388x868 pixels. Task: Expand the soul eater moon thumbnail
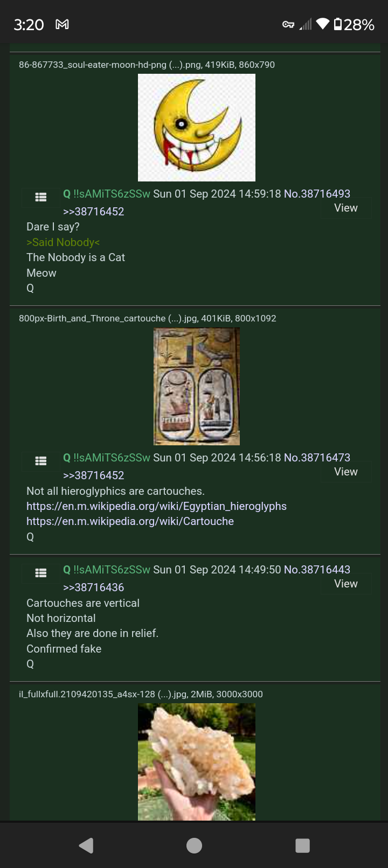197,128
